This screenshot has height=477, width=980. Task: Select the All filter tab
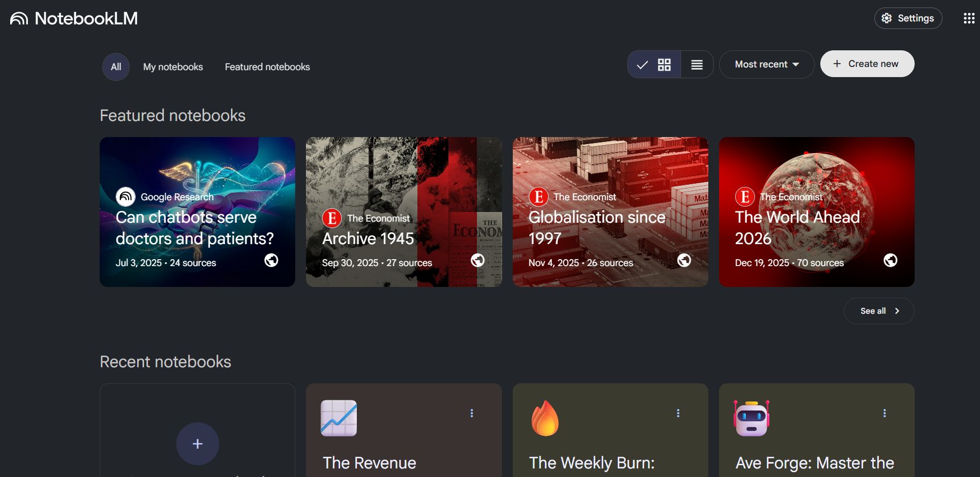point(116,67)
